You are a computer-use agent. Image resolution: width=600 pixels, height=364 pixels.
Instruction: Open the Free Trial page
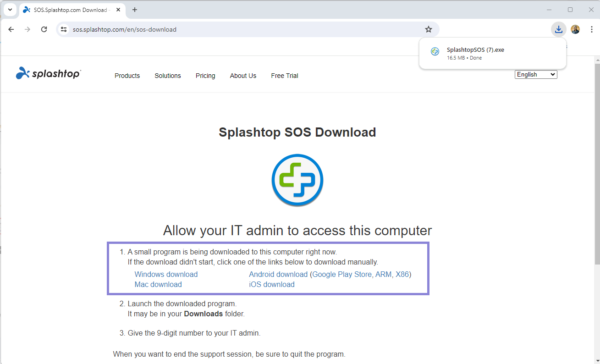[285, 76]
